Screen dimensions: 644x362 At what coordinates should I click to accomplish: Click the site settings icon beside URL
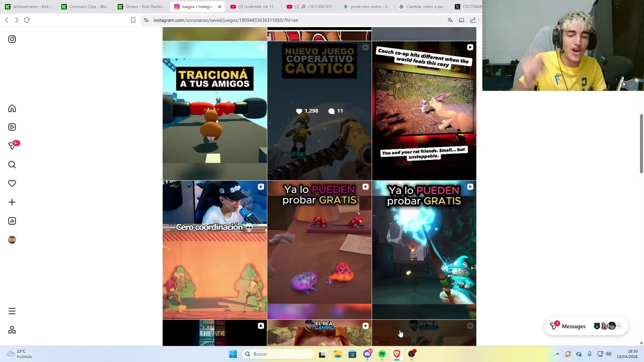146,20
